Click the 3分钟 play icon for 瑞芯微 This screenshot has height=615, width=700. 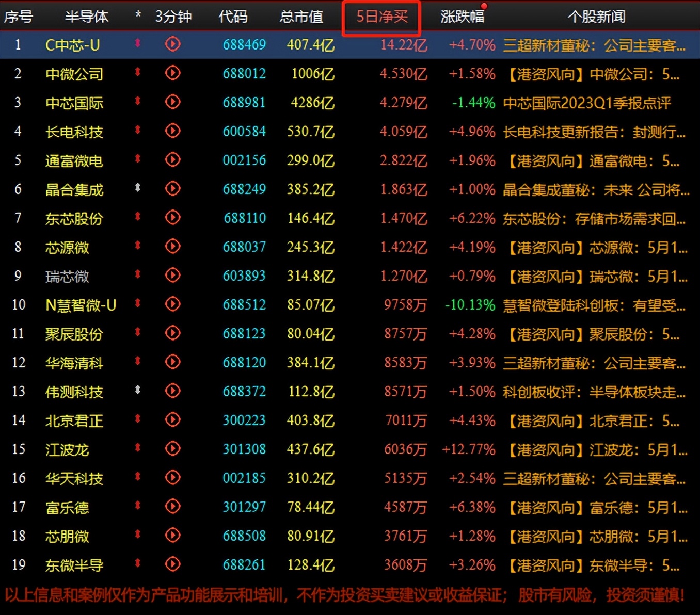[x=172, y=276]
